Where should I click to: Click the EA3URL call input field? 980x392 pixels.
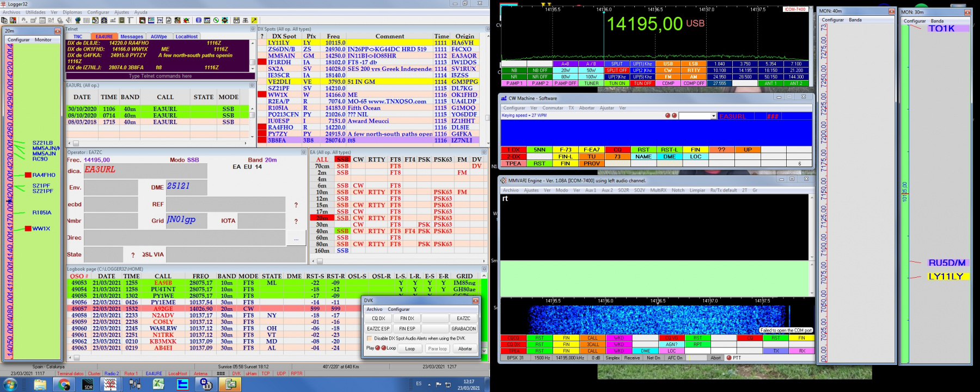[145, 170]
